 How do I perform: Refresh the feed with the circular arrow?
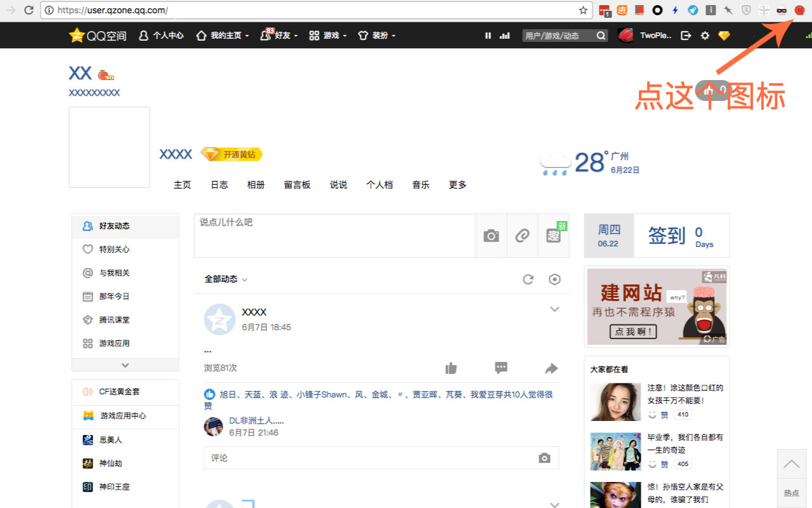pos(528,279)
